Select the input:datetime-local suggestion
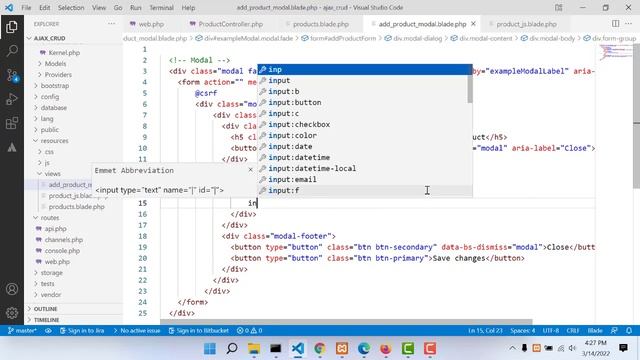This screenshot has height=360, width=640. [x=364, y=168]
